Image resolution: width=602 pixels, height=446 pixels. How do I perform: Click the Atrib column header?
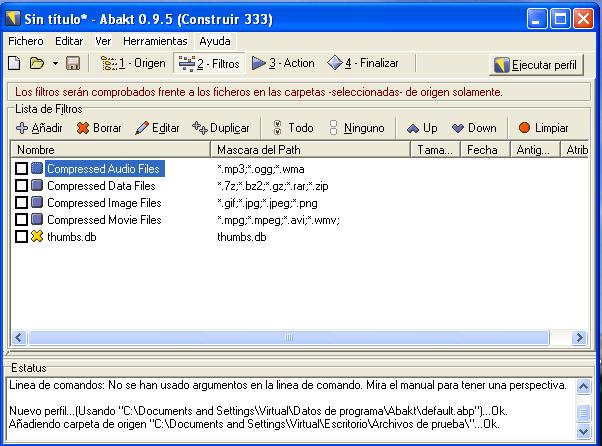575,150
